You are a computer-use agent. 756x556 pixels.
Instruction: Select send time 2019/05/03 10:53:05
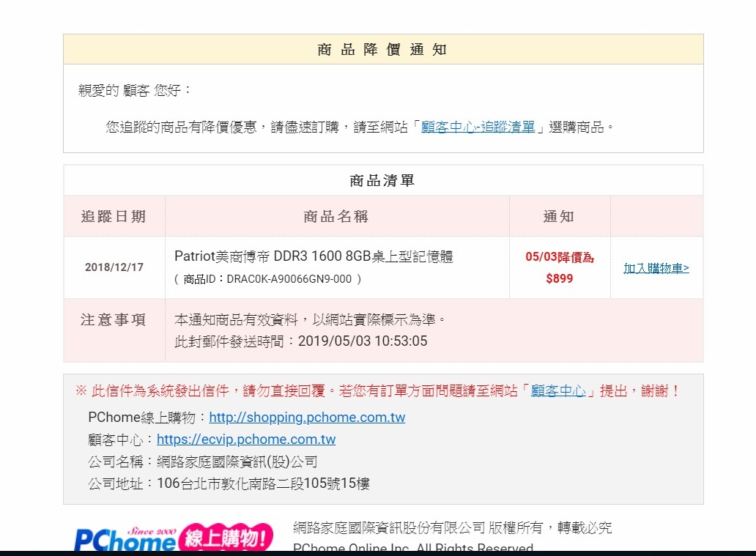[363, 341]
